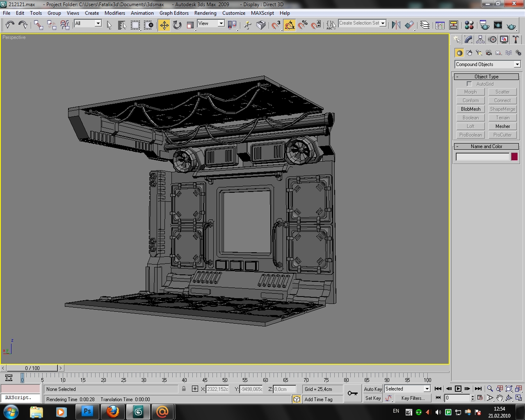
Task: Open the Layer Manager
Action: (425, 25)
